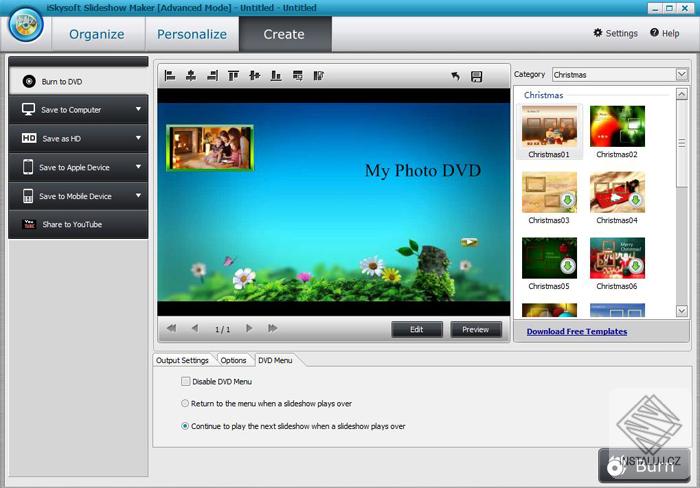Switch to the Organize tab
700x488 pixels.
97,34
